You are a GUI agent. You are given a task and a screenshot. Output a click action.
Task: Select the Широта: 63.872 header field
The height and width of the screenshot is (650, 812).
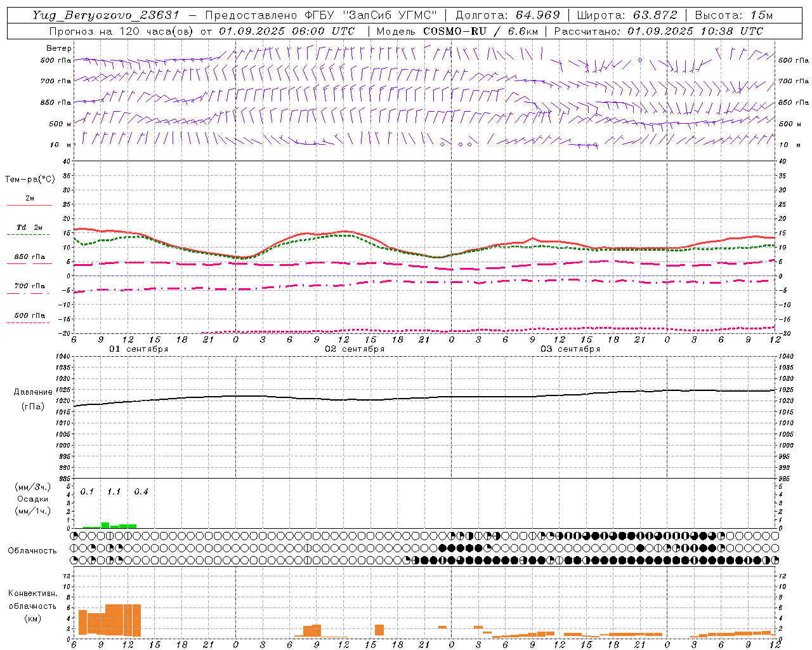tap(627, 15)
